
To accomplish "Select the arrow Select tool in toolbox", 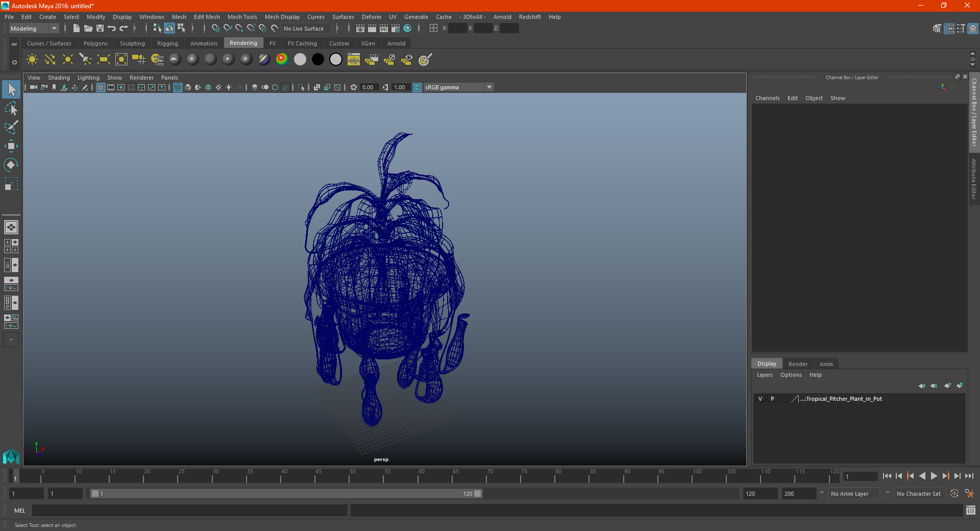I will pyautogui.click(x=11, y=90).
